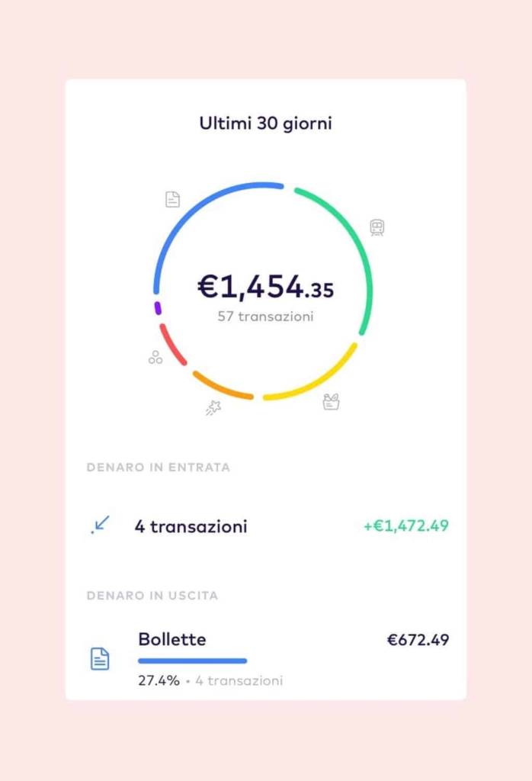Viewport: 532px width, 781px height.
Task: Tap the train transport icon near the chart
Action: tap(377, 227)
